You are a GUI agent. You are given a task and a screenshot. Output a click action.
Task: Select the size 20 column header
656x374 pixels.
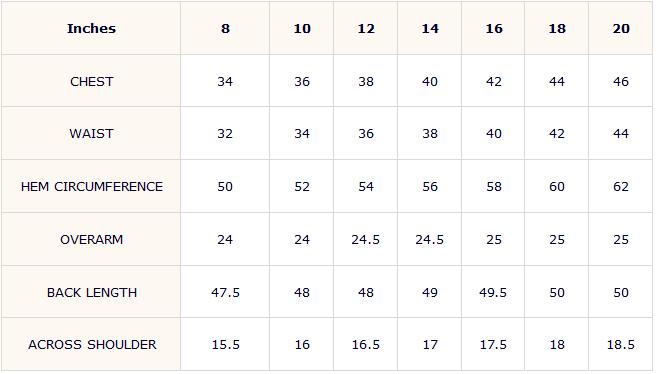coord(621,28)
